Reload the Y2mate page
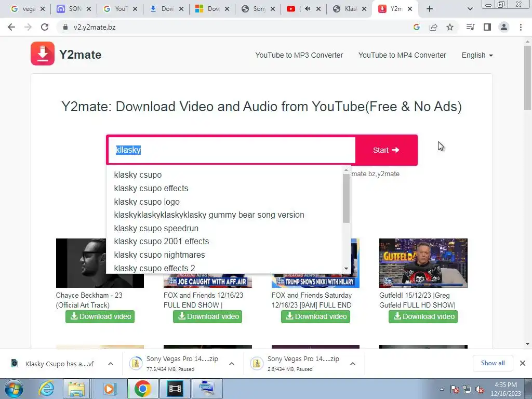The image size is (532, 399). coord(45,27)
